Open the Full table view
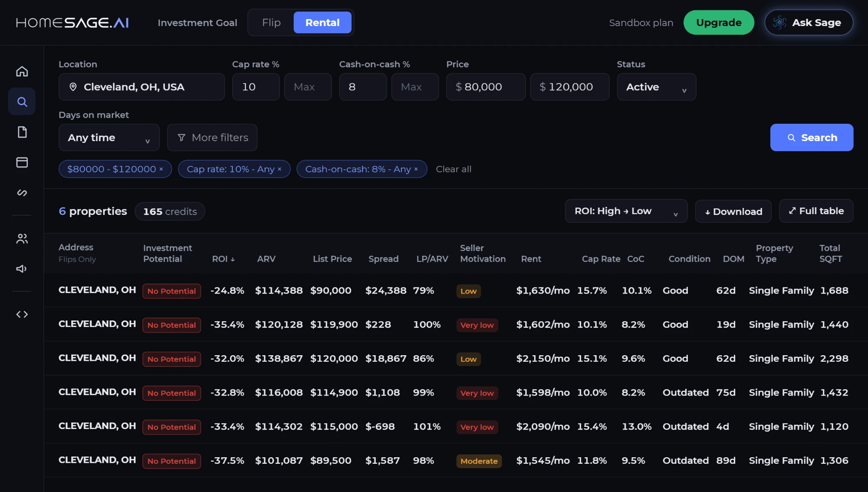The width and height of the screenshot is (868, 492). click(x=816, y=211)
